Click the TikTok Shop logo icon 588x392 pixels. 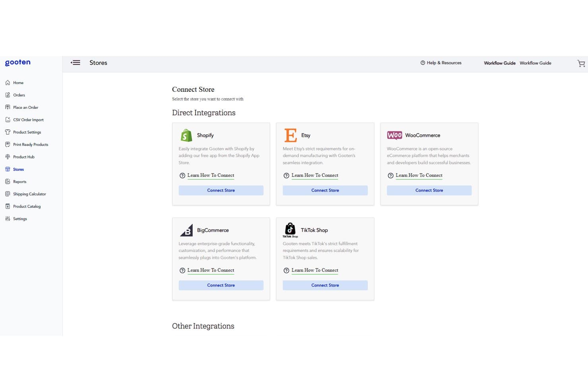(x=290, y=230)
